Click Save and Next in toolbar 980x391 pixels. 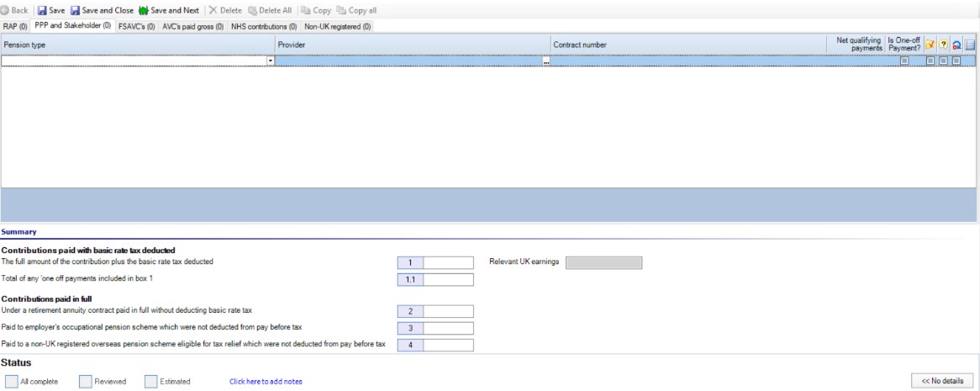coord(169,11)
